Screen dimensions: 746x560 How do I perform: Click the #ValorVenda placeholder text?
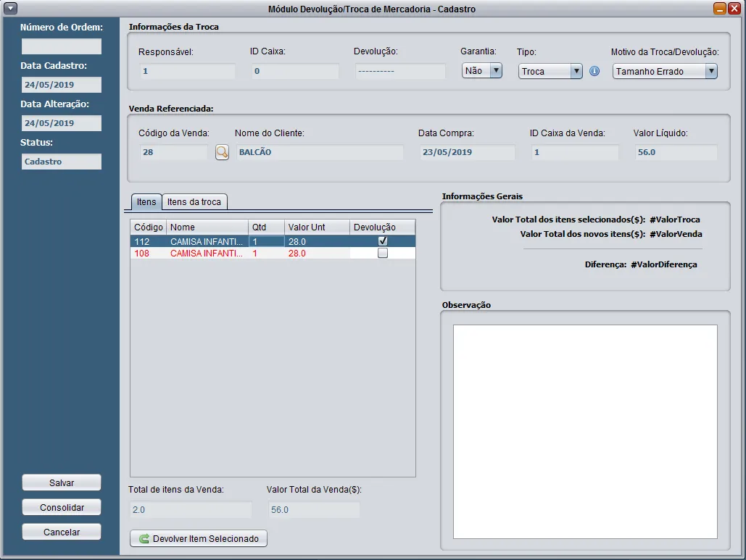tap(676, 234)
